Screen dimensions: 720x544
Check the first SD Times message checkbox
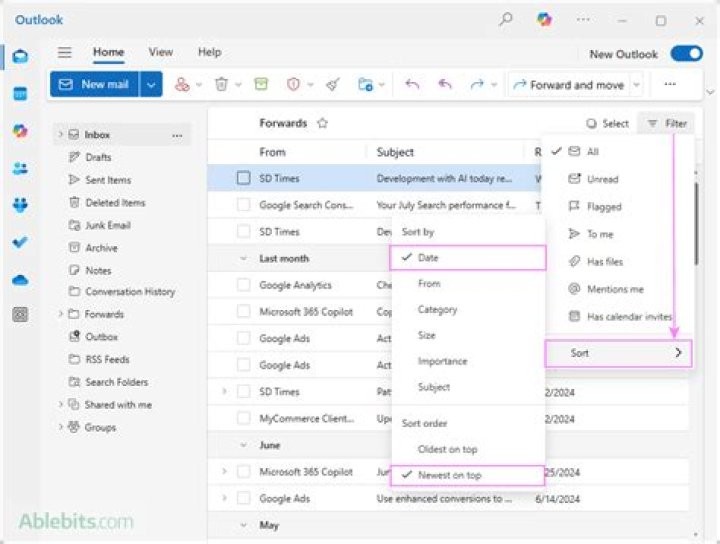click(243, 178)
